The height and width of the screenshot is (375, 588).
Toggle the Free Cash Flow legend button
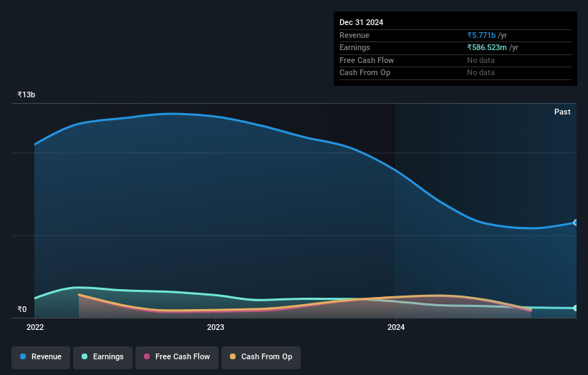[177, 357]
